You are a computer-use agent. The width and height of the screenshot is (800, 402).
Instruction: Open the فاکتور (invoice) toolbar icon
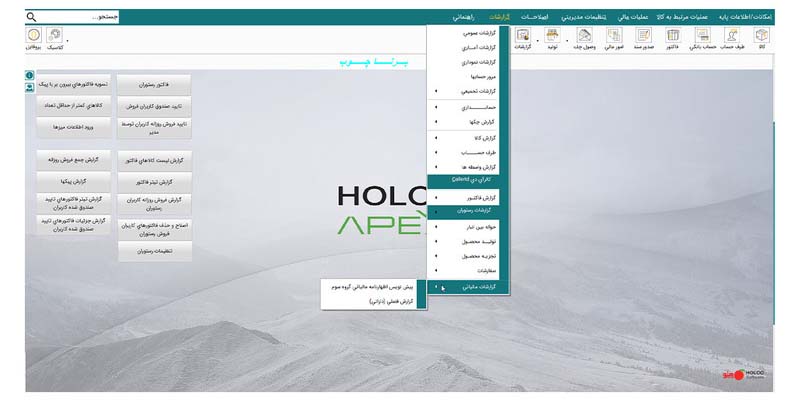[673, 36]
